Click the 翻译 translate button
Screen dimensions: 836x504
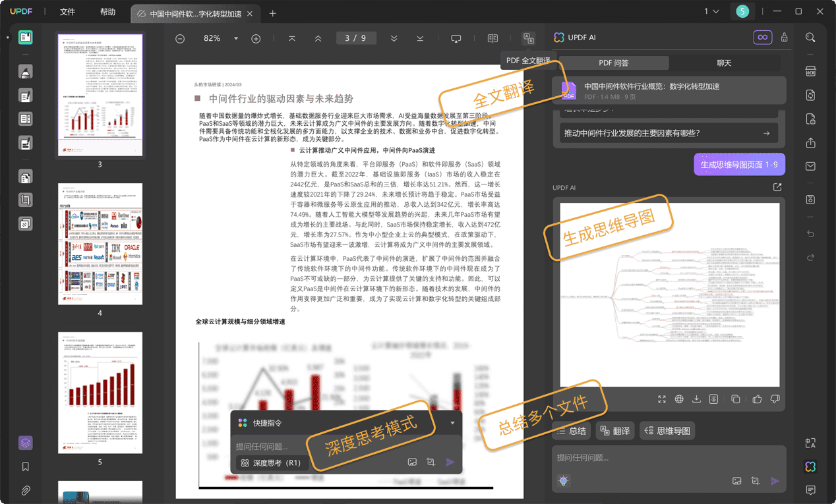pos(615,431)
